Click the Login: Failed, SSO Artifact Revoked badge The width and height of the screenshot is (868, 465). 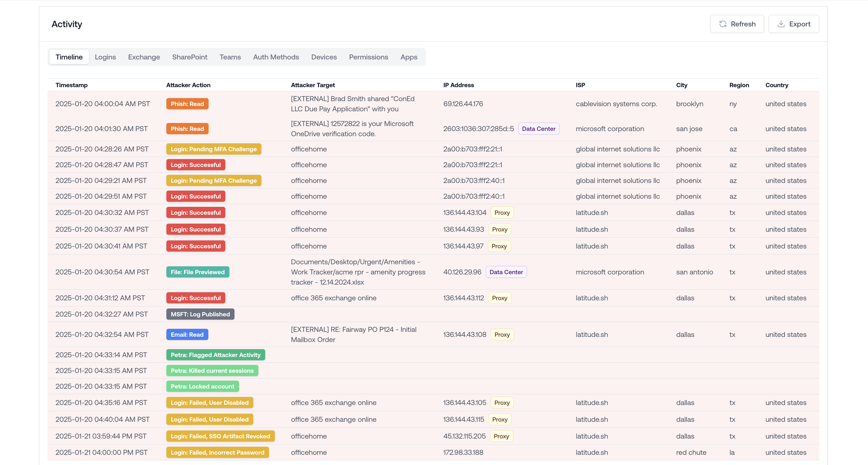220,436
